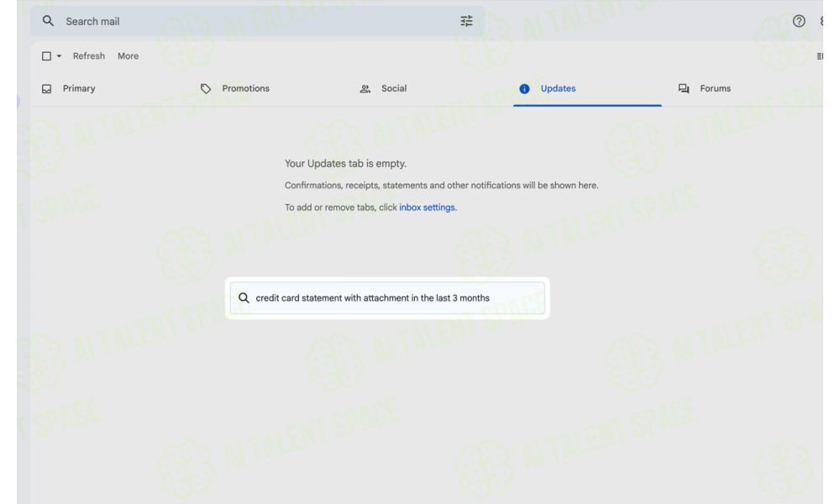The height and width of the screenshot is (504, 840).
Task: Click the Search mail input field
Action: 257,21
